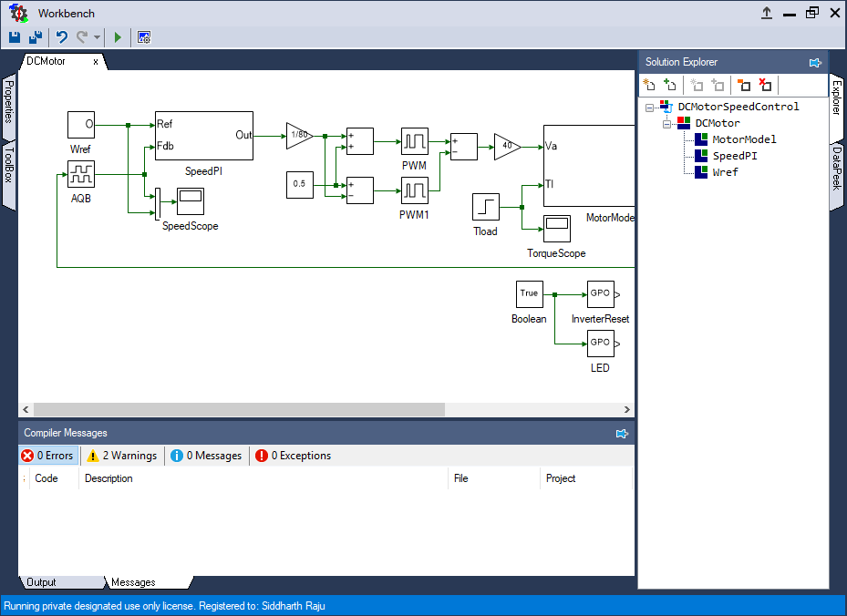
Task: Run the model with the green play button
Action: tap(118, 37)
